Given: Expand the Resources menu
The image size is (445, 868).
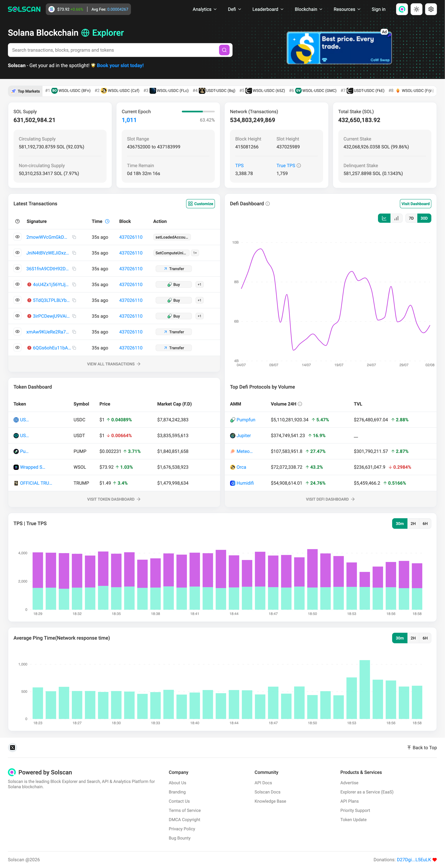Looking at the screenshot, I should (x=347, y=9).
